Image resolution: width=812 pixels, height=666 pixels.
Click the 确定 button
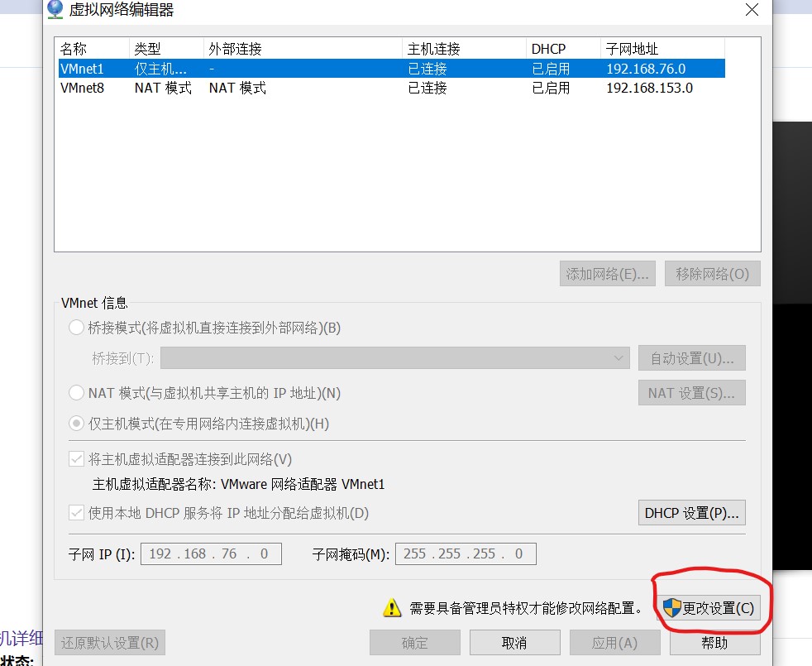point(415,643)
